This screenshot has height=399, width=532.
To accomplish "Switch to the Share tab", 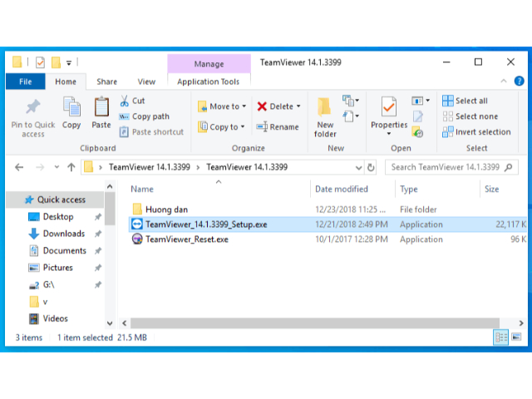I will pos(107,81).
